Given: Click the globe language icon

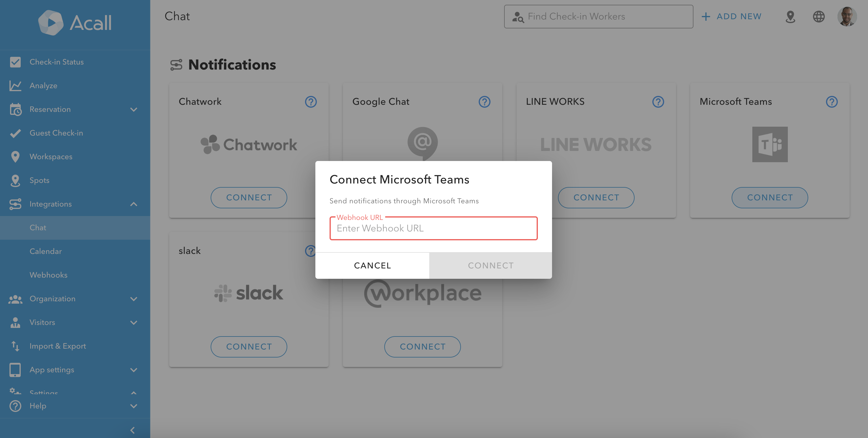Looking at the screenshot, I should [819, 17].
